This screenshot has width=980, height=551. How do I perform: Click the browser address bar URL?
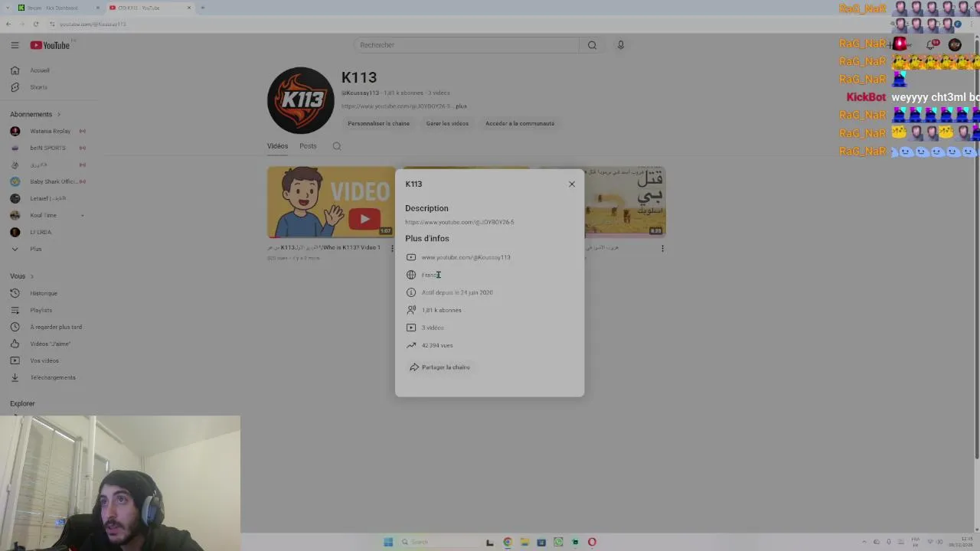tap(93, 24)
